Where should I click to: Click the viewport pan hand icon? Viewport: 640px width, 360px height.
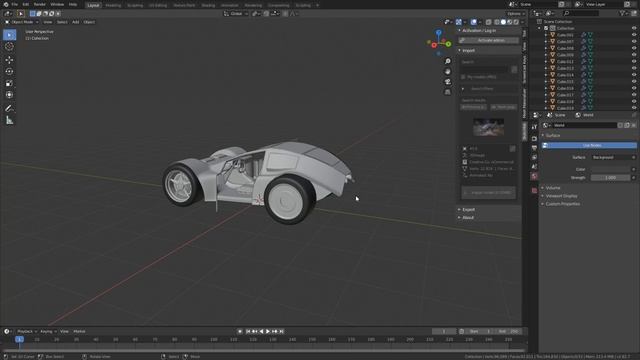(448, 71)
